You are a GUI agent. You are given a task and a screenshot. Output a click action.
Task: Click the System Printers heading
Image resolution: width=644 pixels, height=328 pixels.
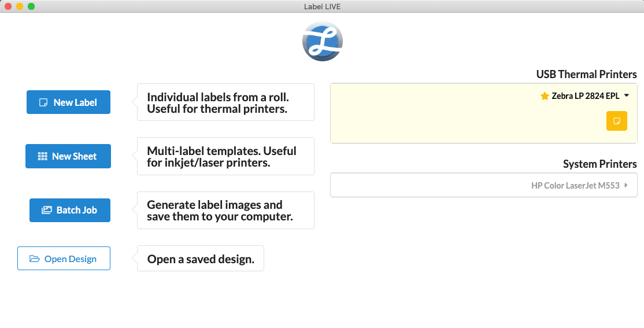coord(599,164)
